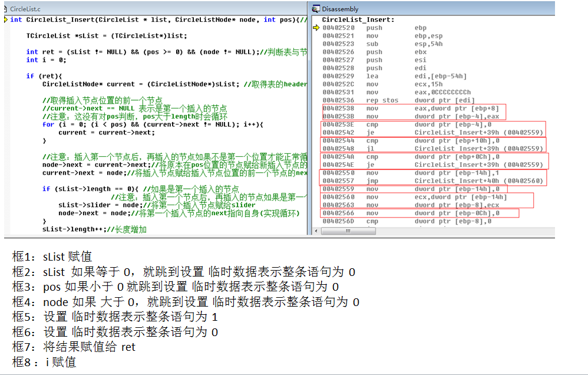This screenshot has height=375, width=588.
Task: Click the //current->next == NULL comment line
Action: [x=134, y=108]
